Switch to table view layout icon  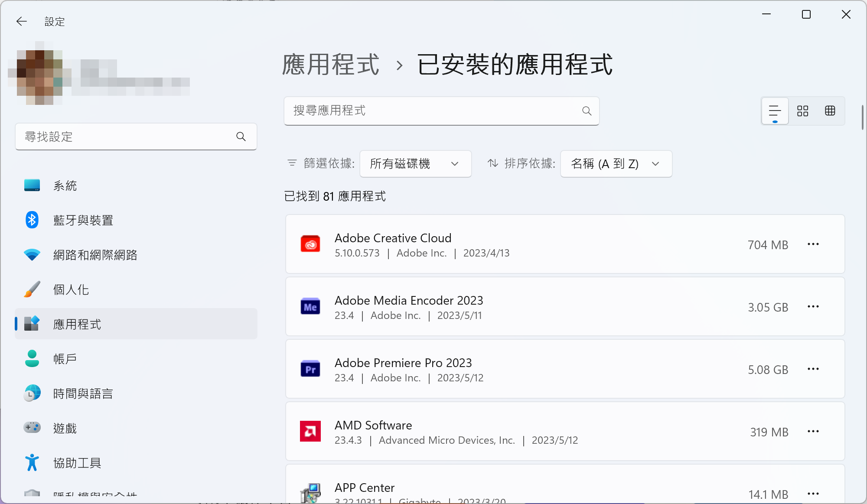pyautogui.click(x=830, y=111)
